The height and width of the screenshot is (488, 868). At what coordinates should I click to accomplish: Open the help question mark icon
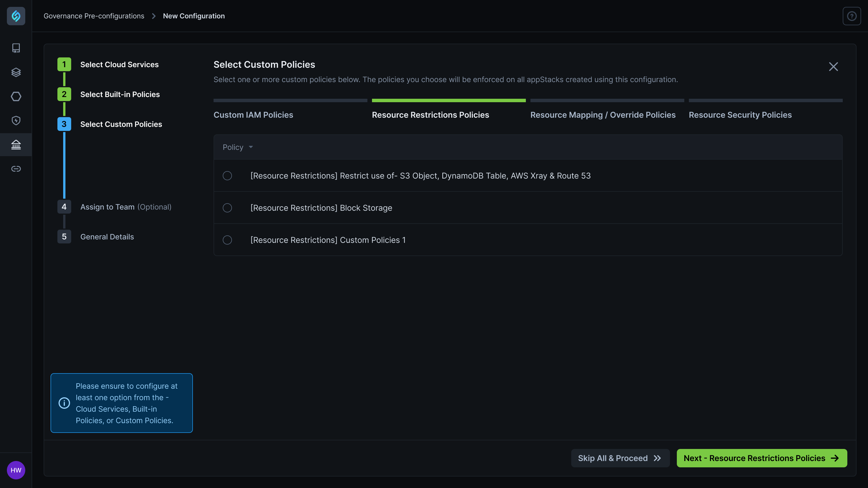click(x=851, y=16)
